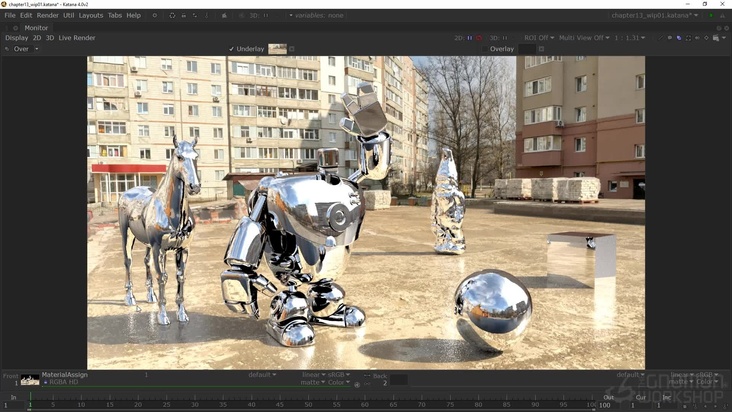
Task: Open the Render menu
Action: [48, 15]
